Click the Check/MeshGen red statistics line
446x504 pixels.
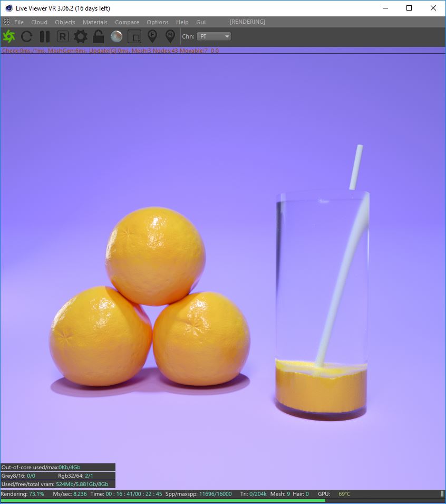[111, 51]
